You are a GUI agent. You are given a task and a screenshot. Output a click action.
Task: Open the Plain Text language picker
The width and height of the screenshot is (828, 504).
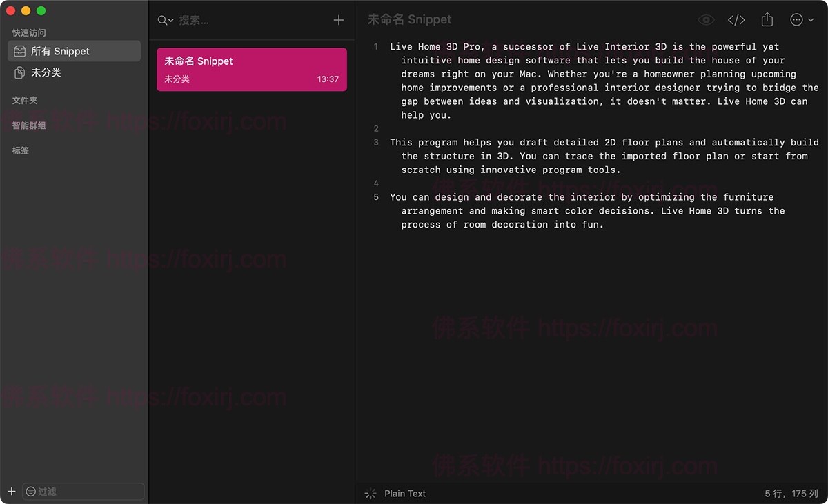[x=404, y=494]
